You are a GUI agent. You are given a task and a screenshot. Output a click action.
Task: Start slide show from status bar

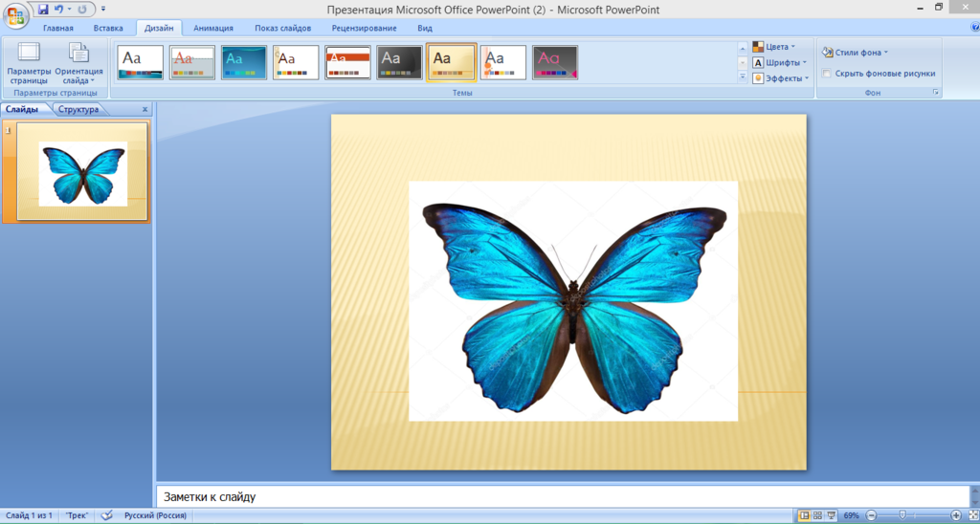(831, 515)
